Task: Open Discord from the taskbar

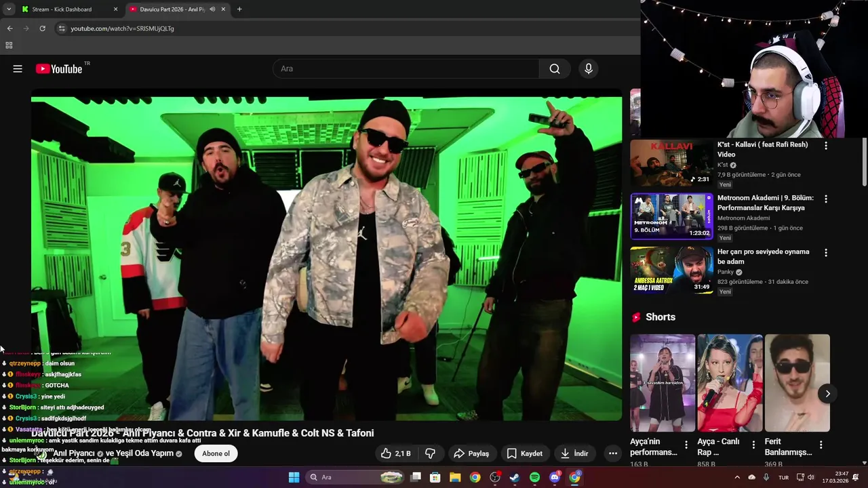Action: [x=555, y=477]
